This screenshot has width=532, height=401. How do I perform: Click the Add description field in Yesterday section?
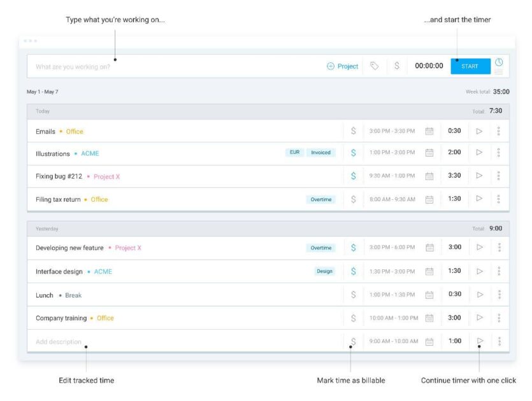[x=96, y=341]
